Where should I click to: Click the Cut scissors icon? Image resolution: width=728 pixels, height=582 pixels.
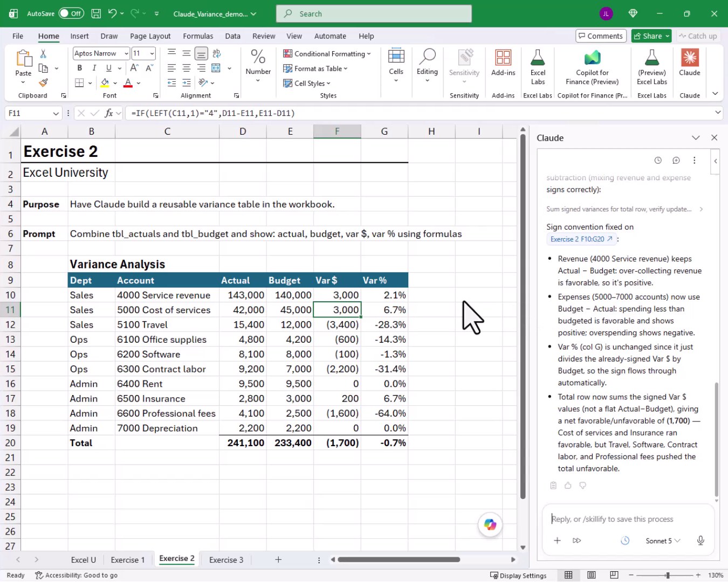(43, 53)
